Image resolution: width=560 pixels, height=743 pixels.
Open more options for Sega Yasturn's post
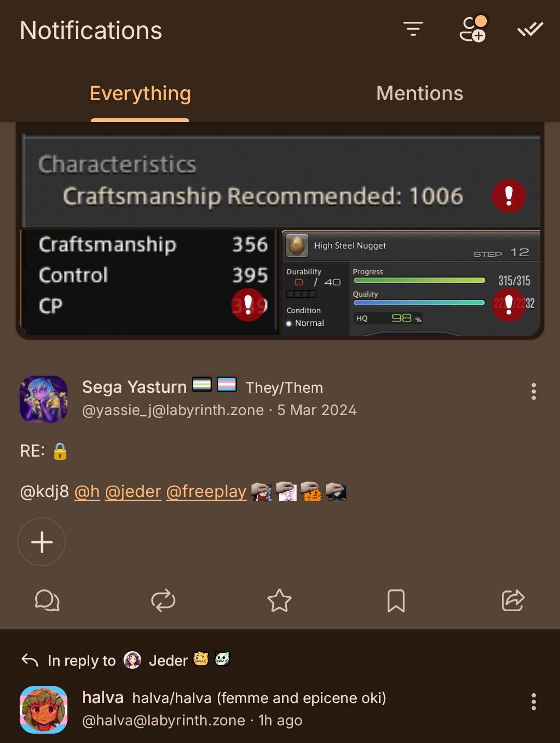click(x=534, y=391)
